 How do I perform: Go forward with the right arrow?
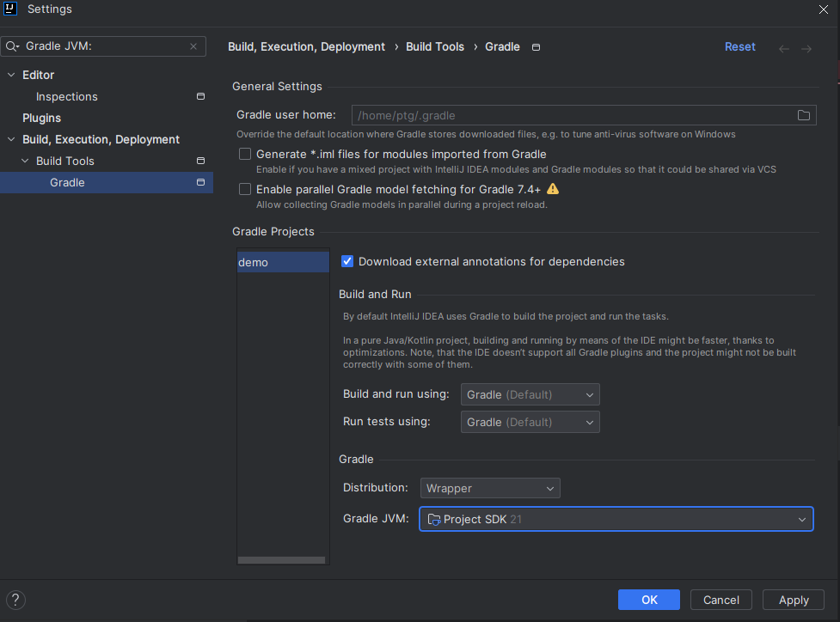[806, 49]
